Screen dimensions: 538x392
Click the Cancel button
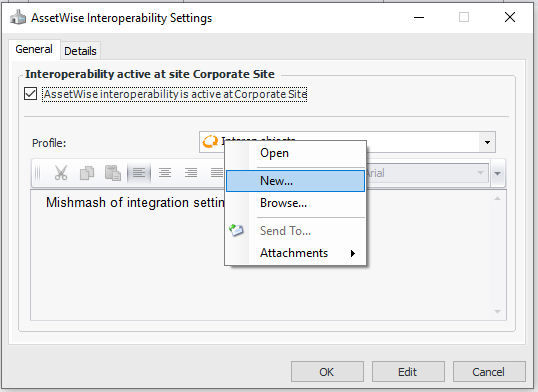[489, 372]
